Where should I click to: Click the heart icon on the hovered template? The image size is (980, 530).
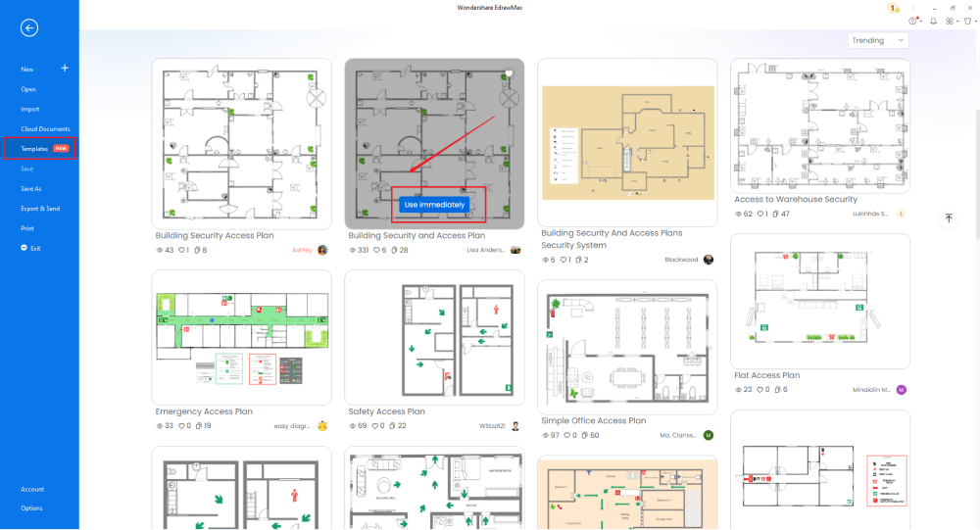509,73
